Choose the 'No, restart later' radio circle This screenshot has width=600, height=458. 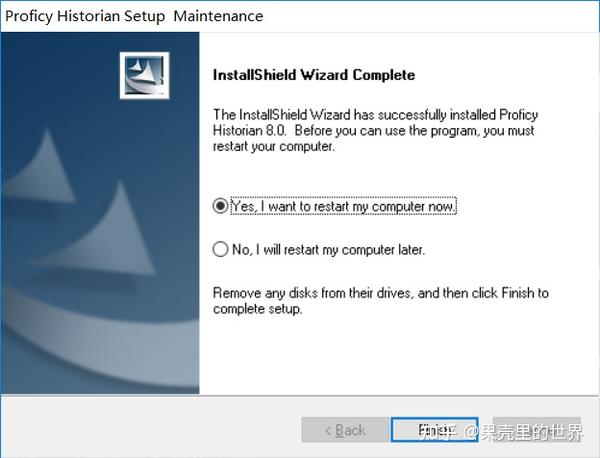click(220, 249)
